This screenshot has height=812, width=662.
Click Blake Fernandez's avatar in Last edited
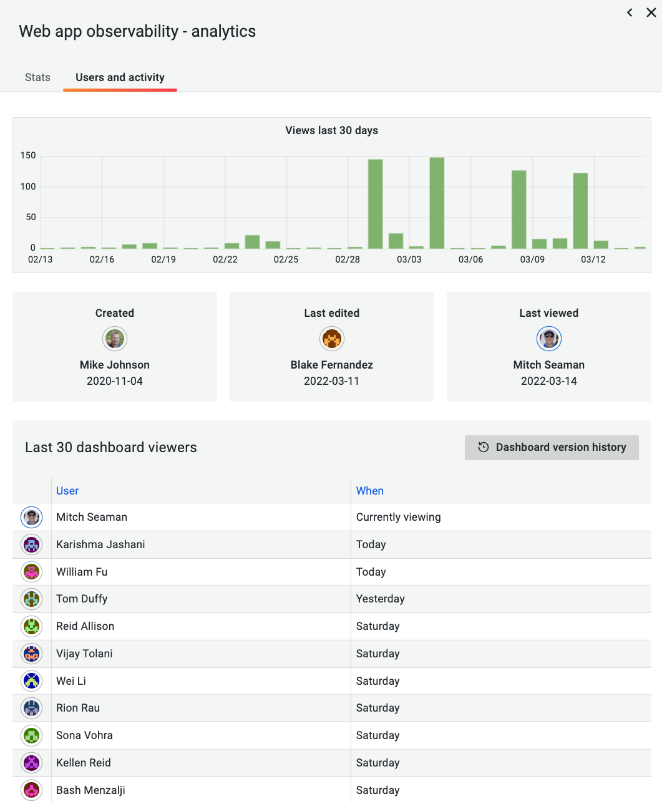tap(332, 339)
